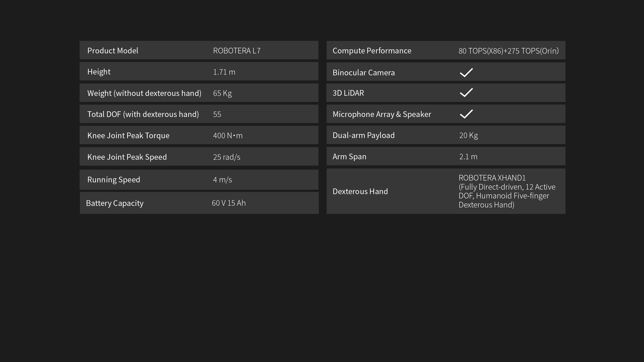Click the 'Height' label
This screenshot has width=644, height=362.
[x=99, y=72]
